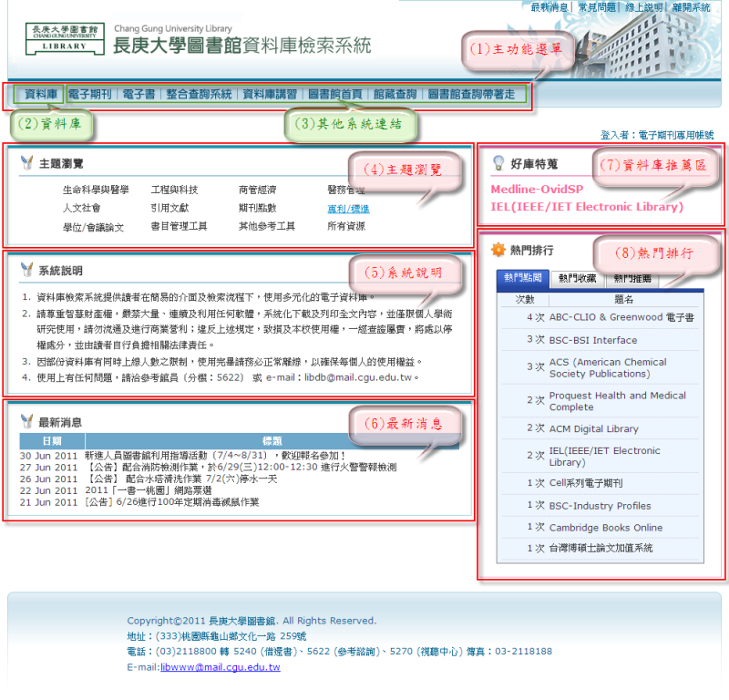
Task: Click the 標題 column header in news table
Action: click(x=272, y=441)
